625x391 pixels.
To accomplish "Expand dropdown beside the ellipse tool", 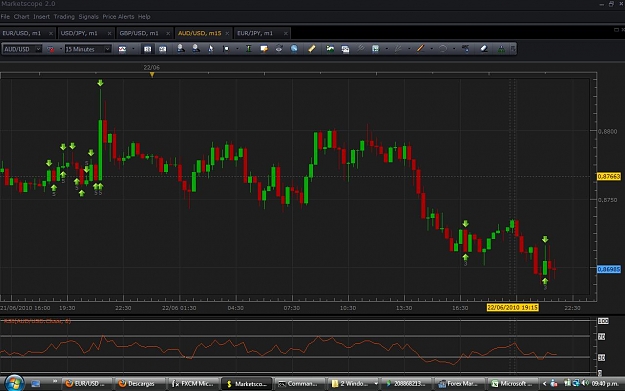I will (x=454, y=49).
